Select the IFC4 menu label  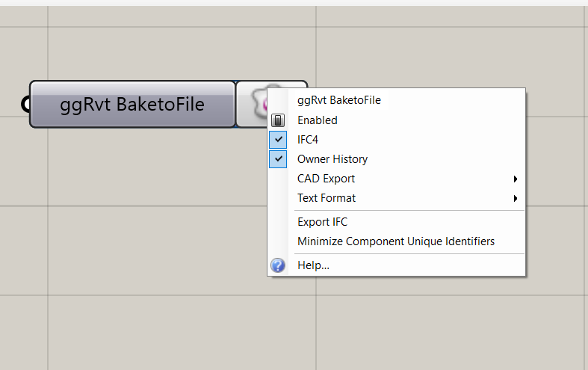pos(308,140)
